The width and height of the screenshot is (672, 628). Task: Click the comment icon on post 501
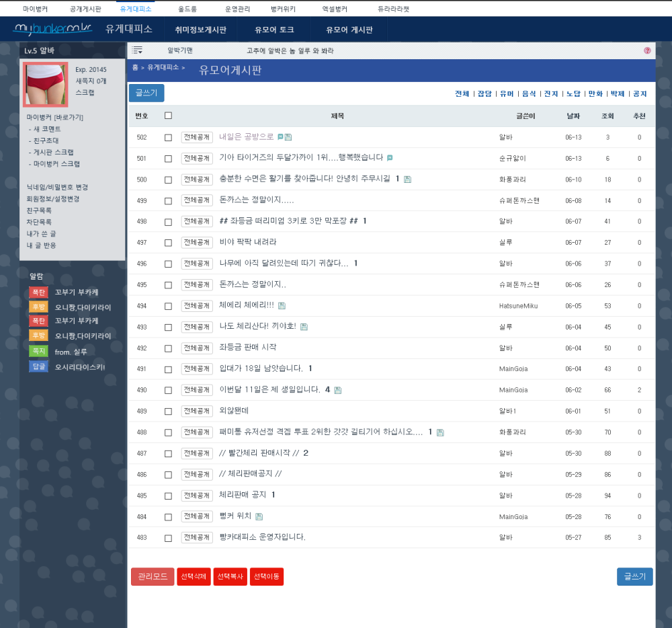click(x=390, y=158)
